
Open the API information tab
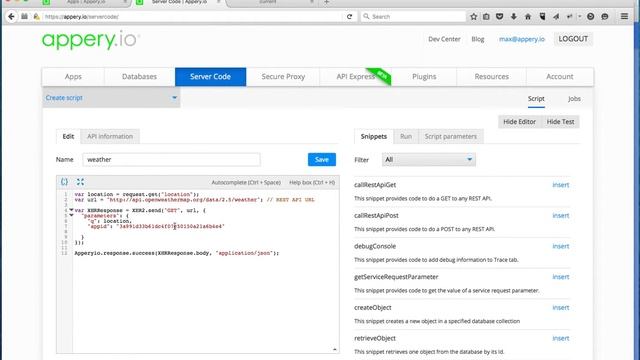coord(110,136)
